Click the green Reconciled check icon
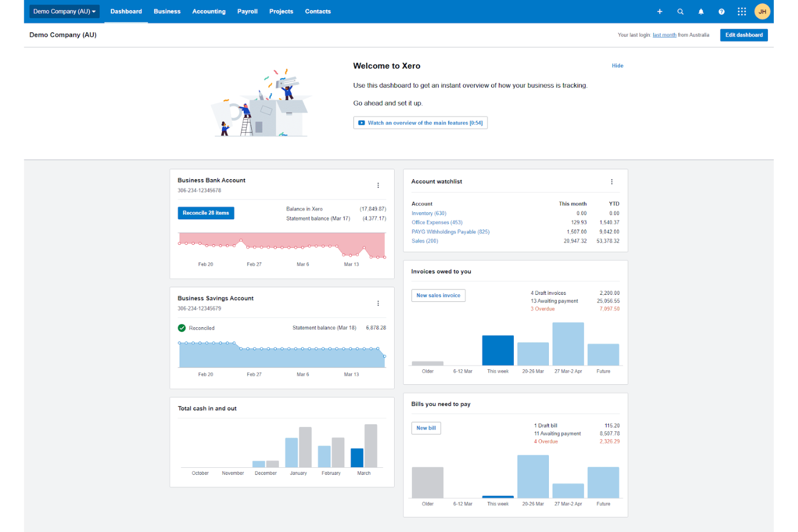The height and width of the screenshot is (532, 798). point(182,328)
